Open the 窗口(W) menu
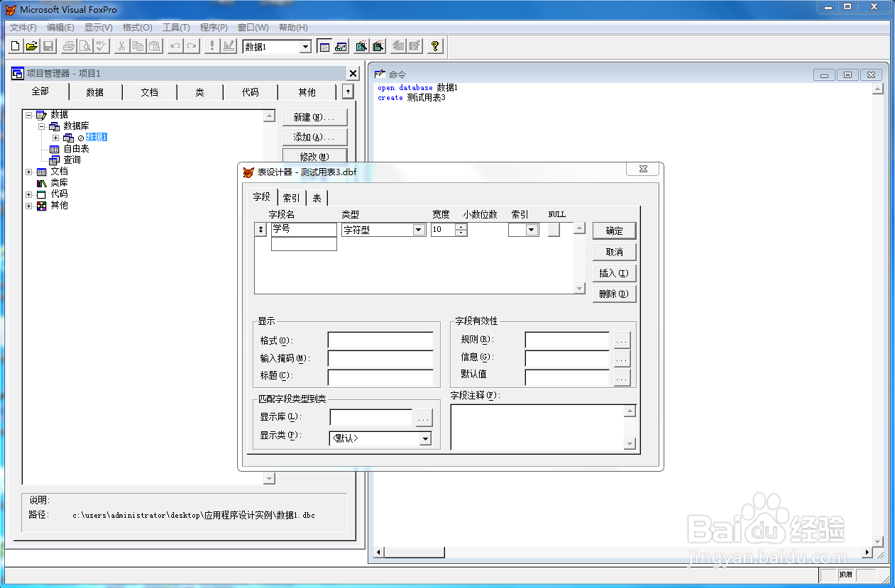Screen dimensions: 895x588 (x=253, y=28)
